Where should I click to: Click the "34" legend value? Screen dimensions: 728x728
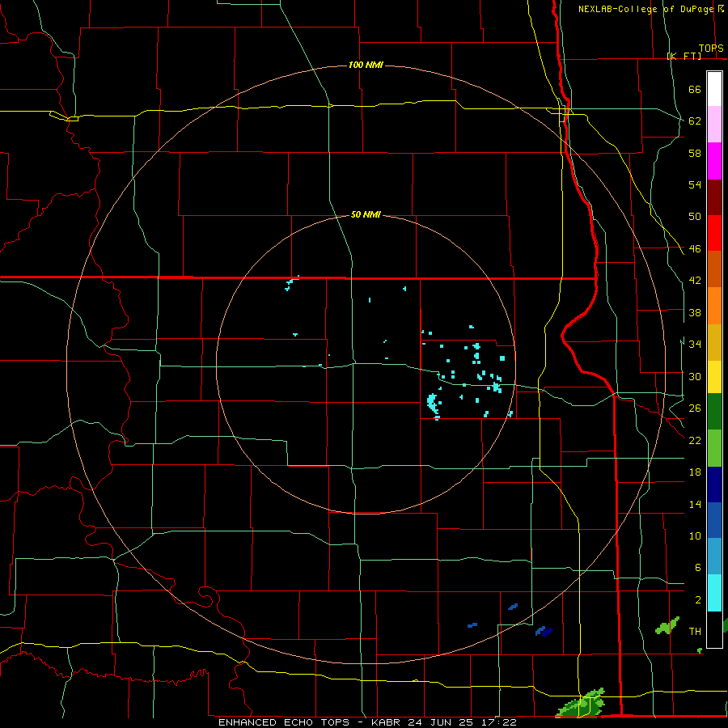coord(695,345)
